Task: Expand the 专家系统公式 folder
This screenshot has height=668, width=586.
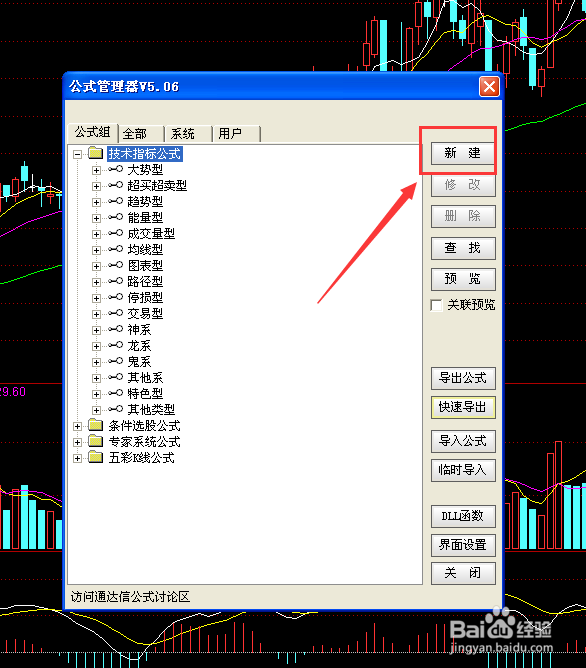Action: 77,442
